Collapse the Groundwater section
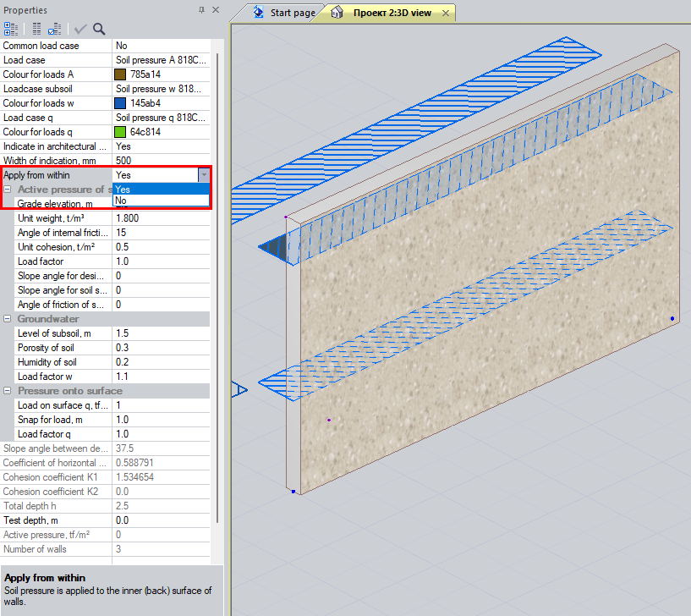Viewport: 691px width, 616px height. (x=8, y=319)
